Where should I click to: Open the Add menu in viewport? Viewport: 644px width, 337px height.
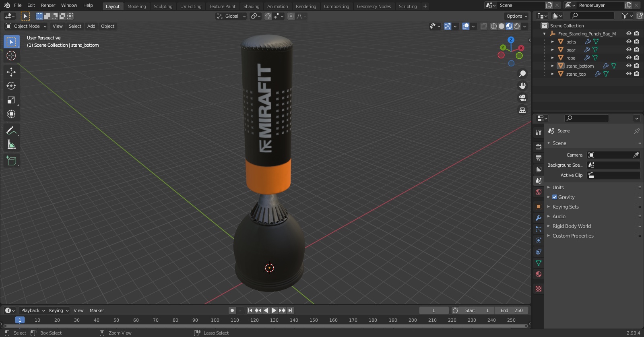point(91,26)
